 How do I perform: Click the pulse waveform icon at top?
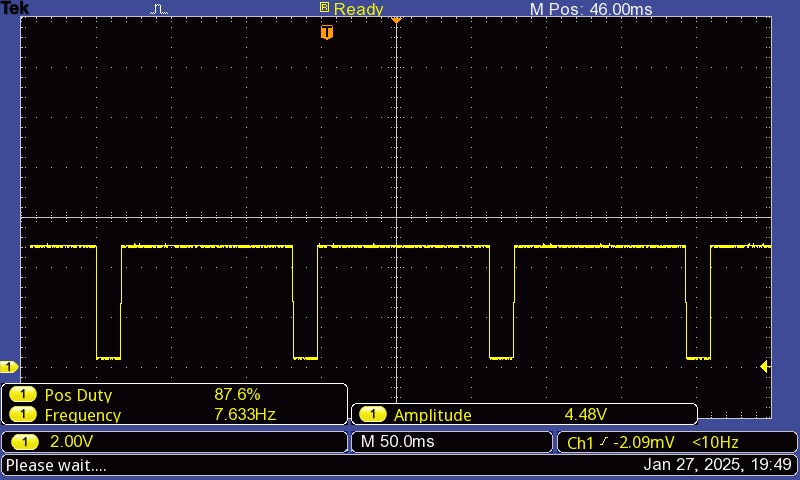(x=160, y=9)
